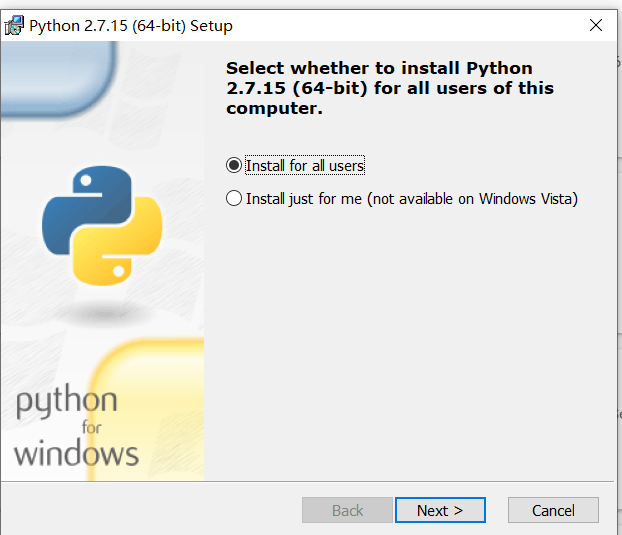The height and width of the screenshot is (535, 622).
Task: Click the word "windows" in the sidebar banner
Action: [x=76, y=453]
